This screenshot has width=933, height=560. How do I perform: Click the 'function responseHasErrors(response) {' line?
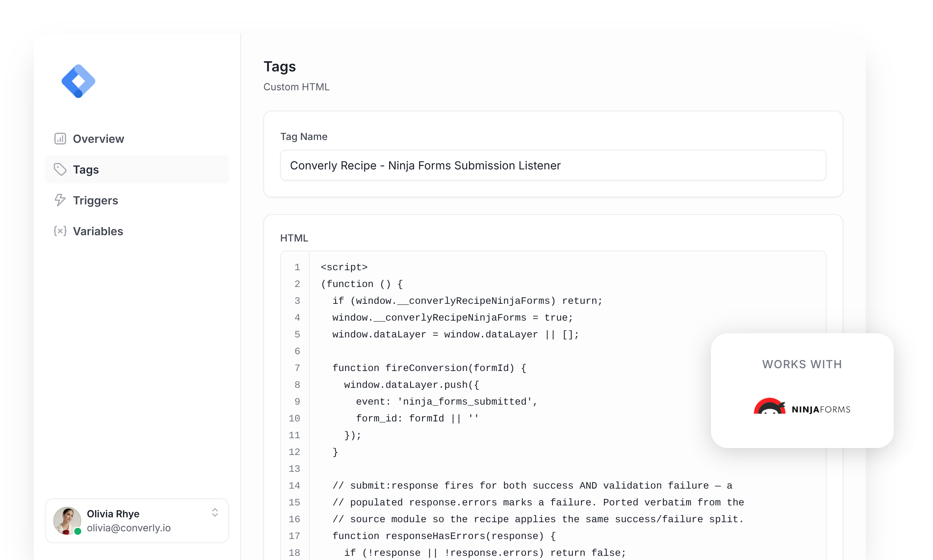tap(444, 536)
